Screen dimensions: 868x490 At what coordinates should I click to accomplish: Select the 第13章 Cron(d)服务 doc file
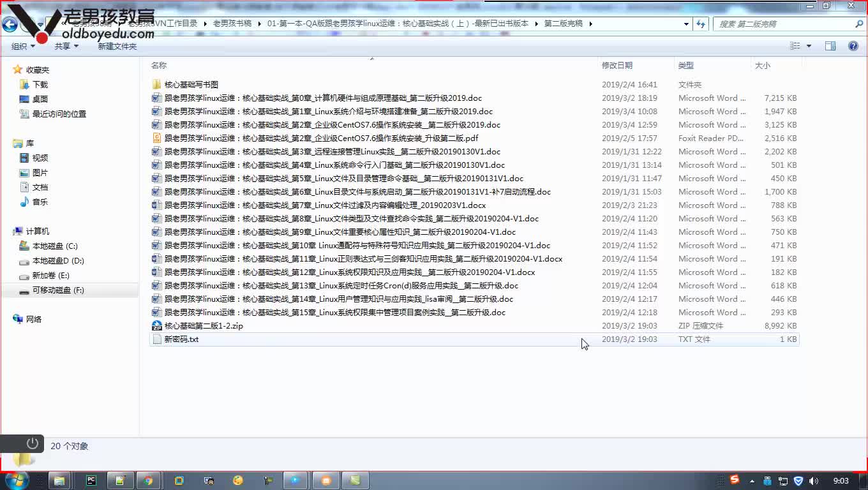(x=341, y=285)
